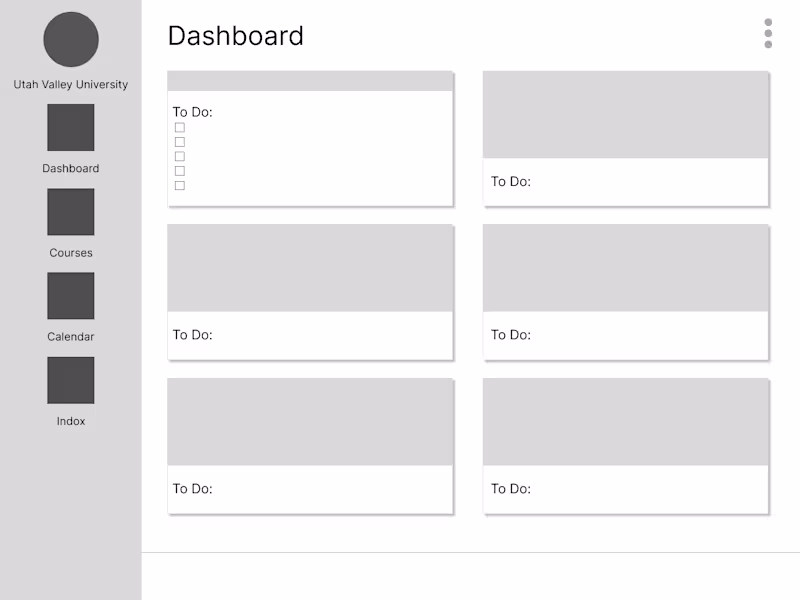The height and width of the screenshot is (600, 800).
Task: Tick the third To Do checkbox
Action: (x=180, y=156)
